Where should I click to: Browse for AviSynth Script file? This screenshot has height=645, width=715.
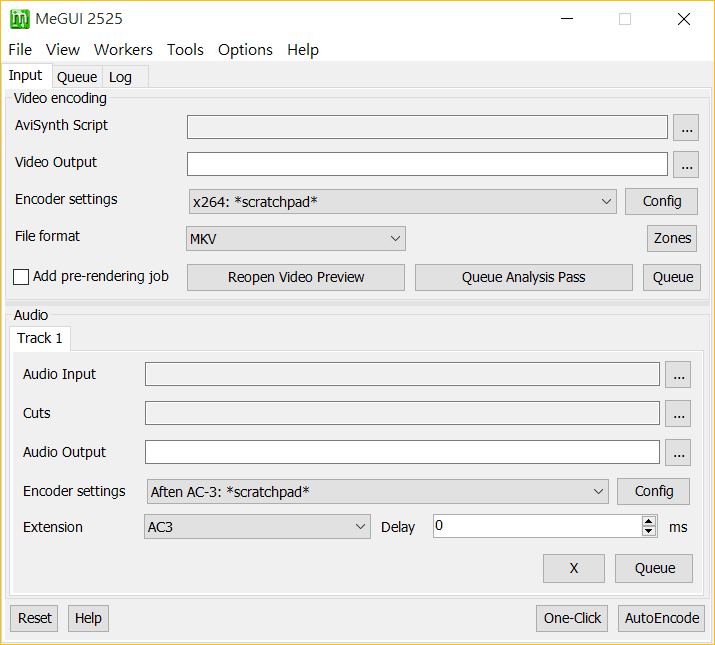tap(686, 127)
